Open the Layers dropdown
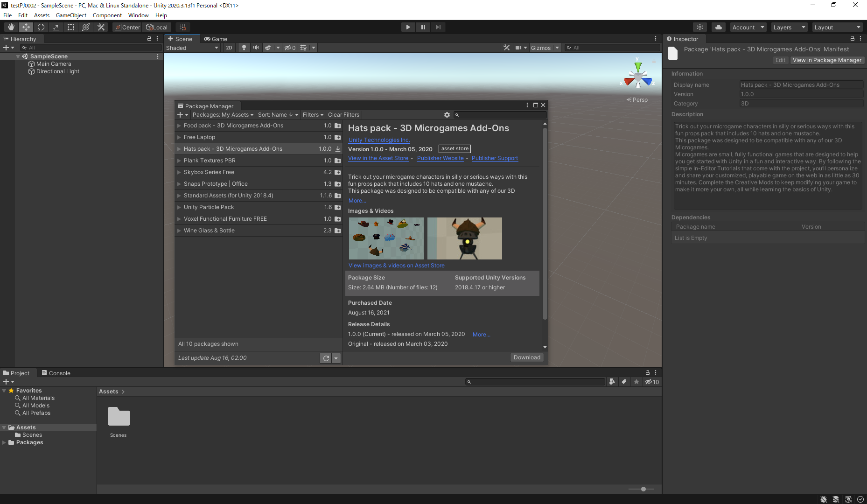Image resolution: width=867 pixels, height=504 pixels. [789, 27]
